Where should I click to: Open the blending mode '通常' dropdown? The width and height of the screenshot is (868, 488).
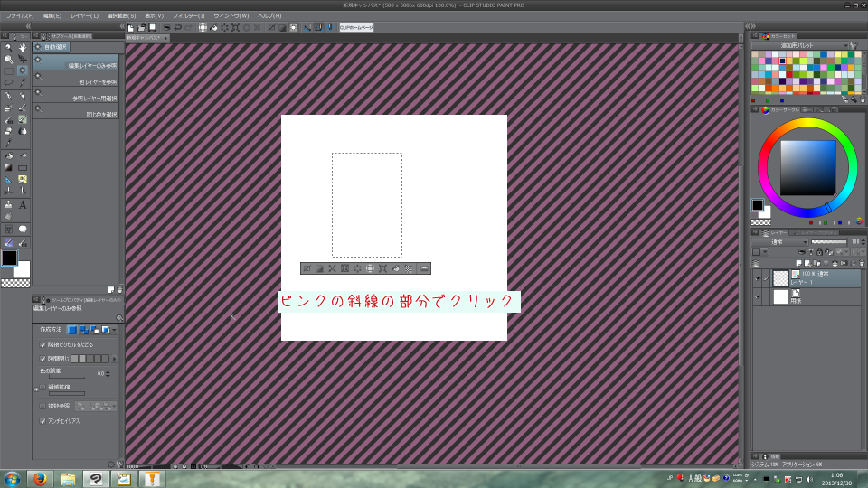tap(781, 242)
